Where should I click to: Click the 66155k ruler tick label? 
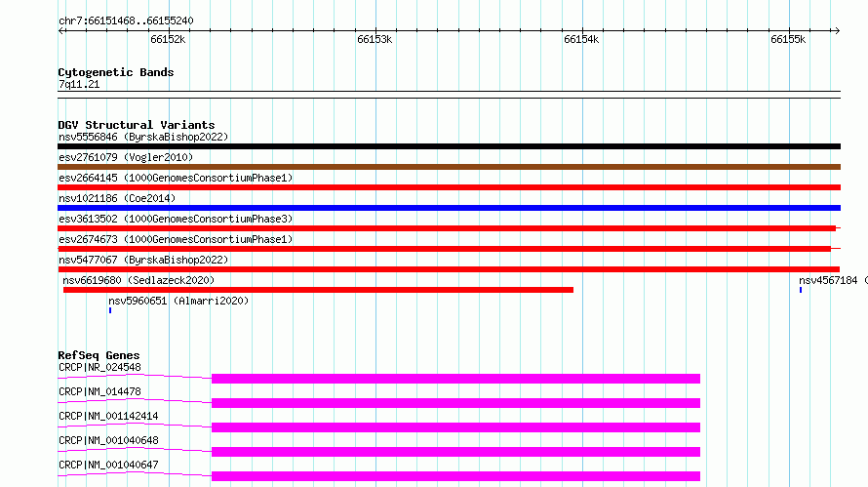point(788,39)
